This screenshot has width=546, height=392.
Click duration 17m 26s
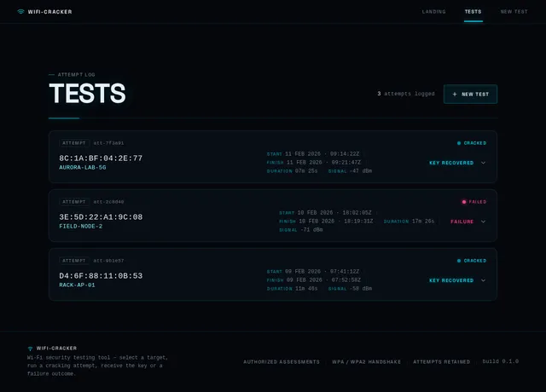423,222
